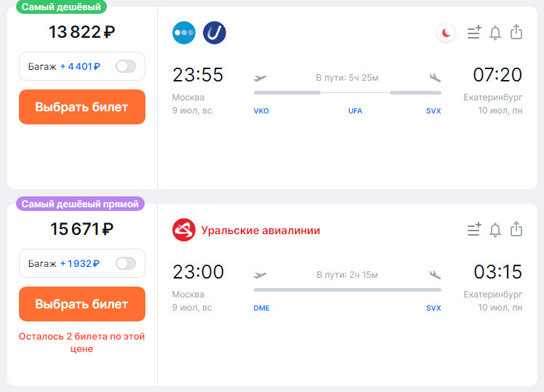Choose the 13 822 ₽ ticket with Выбрать билет

click(x=82, y=107)
